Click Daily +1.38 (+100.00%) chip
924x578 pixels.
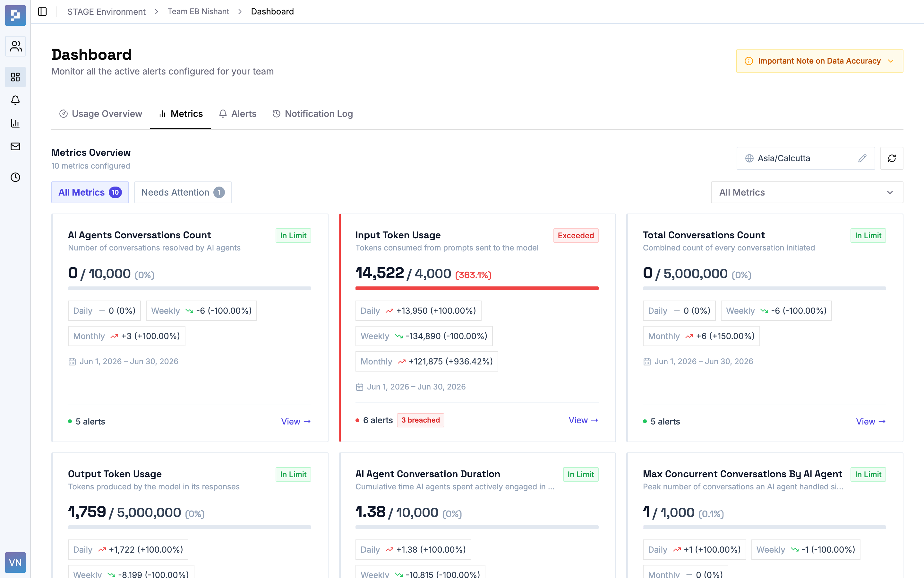click(413, 549)
